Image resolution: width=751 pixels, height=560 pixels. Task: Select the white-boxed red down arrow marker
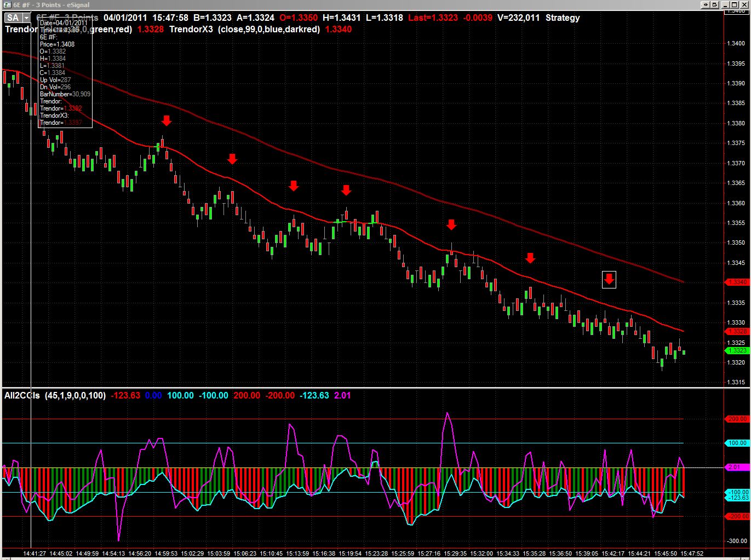[x=609, y=279]
